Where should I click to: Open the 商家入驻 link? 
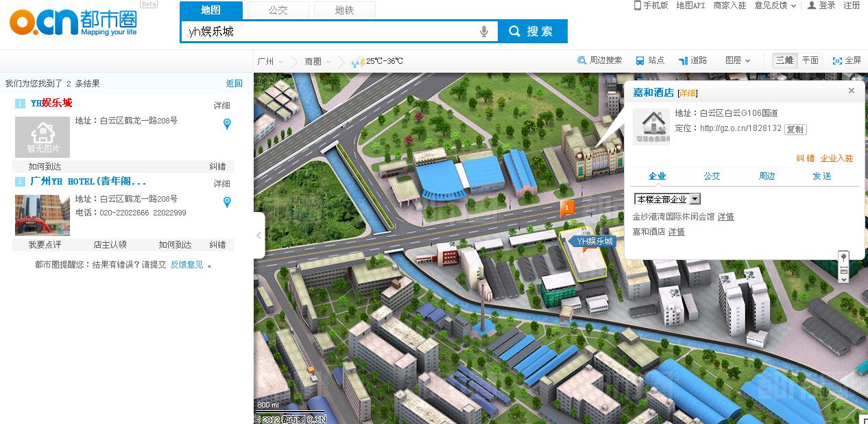[730, 5]
